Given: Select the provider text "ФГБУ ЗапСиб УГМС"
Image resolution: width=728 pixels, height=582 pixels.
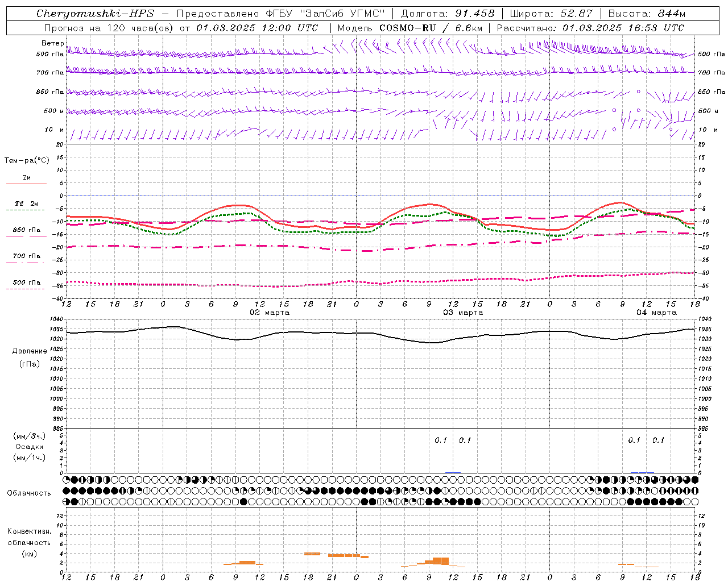Looking at the screenshot, I should coord(326,14).
